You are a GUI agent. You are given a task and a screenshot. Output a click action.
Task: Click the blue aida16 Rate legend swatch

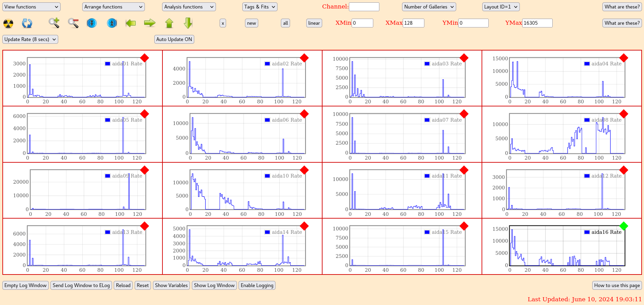pos(587,232)
